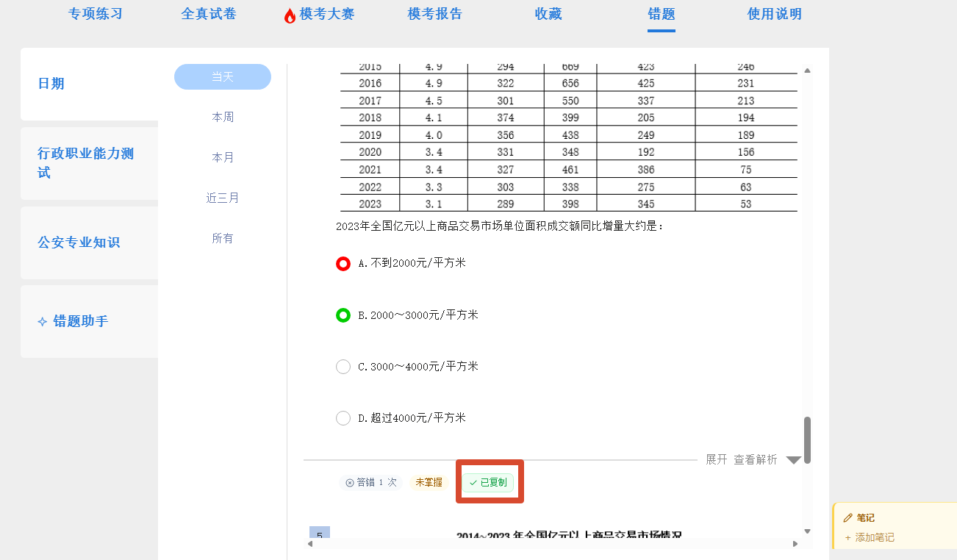Click 展开 to expand the question
The height and width of the screenshot is (560, 957).
(717, 459)
